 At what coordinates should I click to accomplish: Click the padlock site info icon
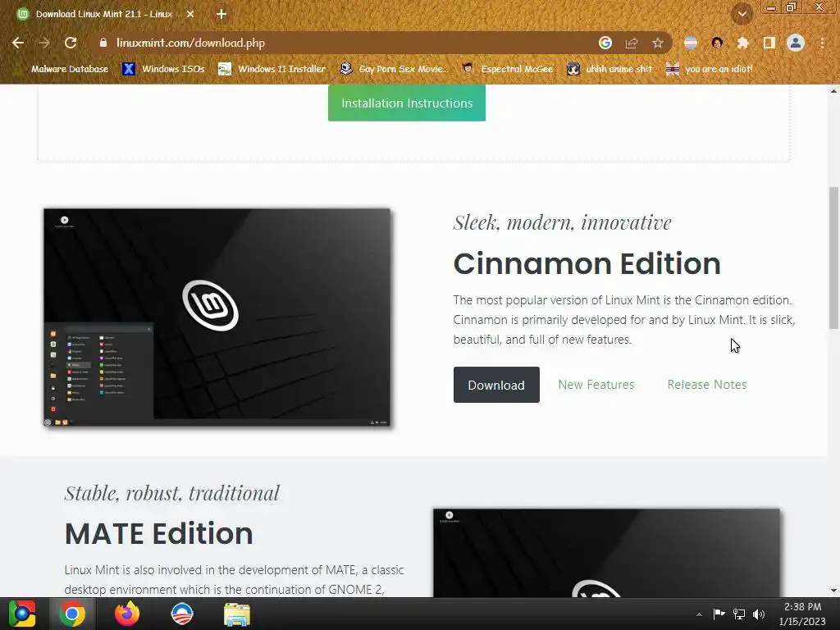pos(103,43)
